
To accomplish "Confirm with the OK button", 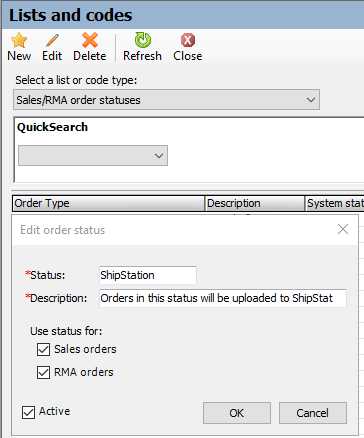I will tap(237, 413).
